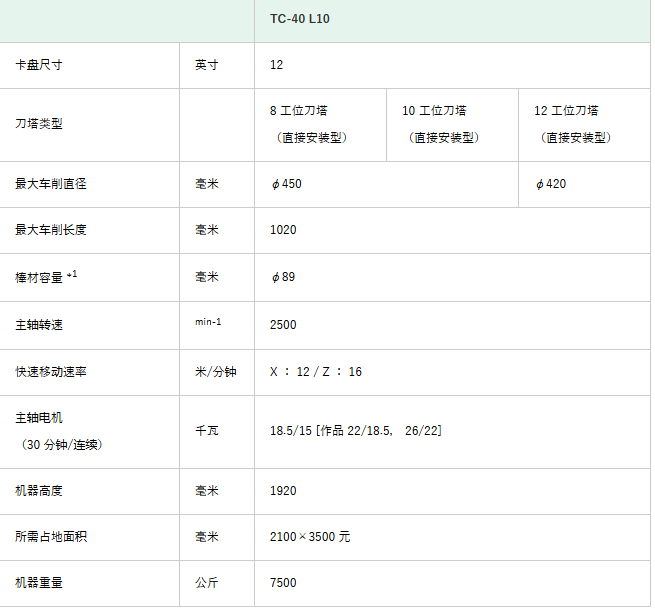Click the TC-40 L10 column header
655x609 pixels.
(300, 19)
